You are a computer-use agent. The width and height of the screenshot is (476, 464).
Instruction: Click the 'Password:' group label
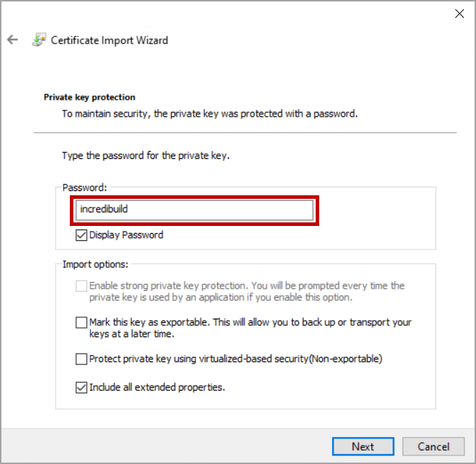coord(85,187)
